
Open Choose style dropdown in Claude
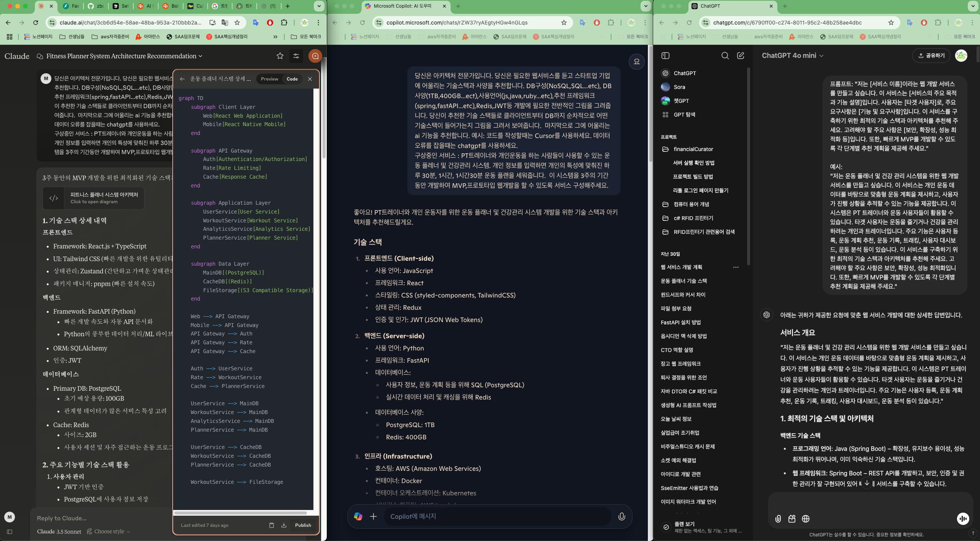pyautogui.click(x=109, y=531)
